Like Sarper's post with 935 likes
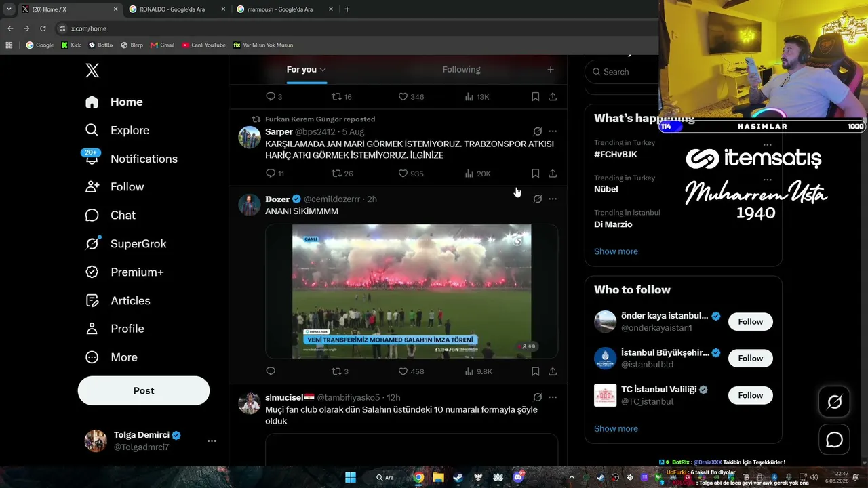Image resolution: width=868 pixels, height=488 pixels. click(411, 174)
